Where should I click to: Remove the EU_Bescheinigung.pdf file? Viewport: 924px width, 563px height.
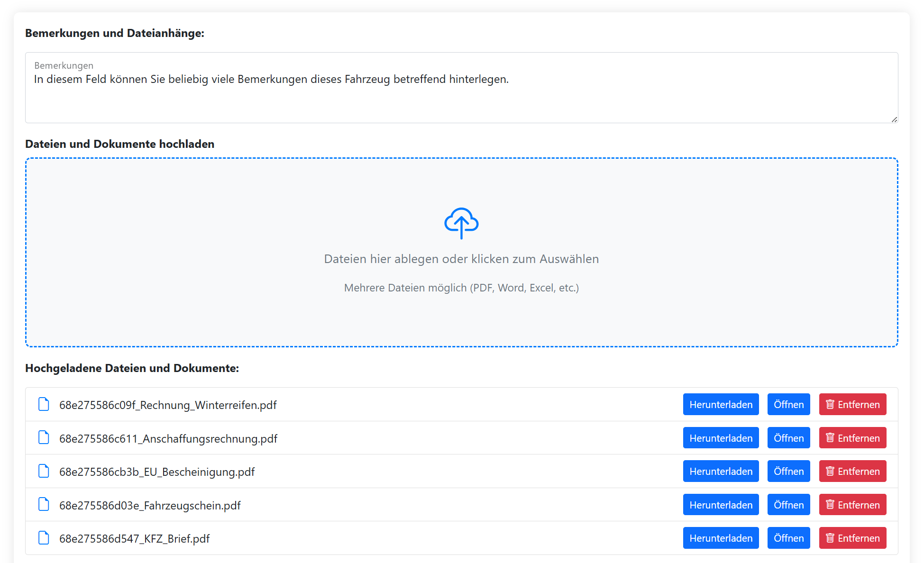coord(852,471)
